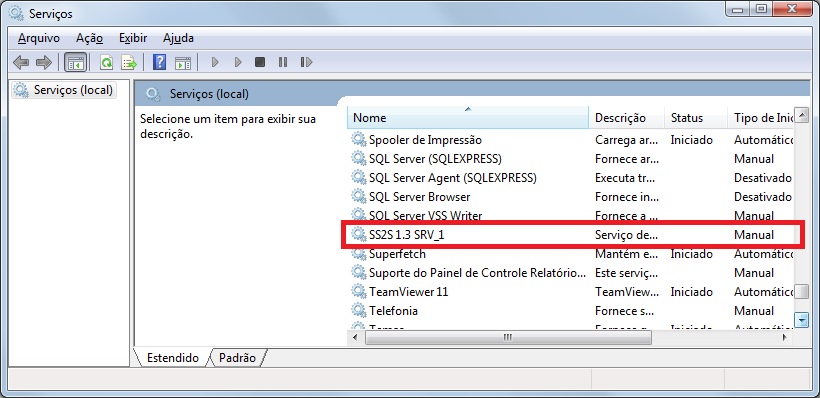Click the Refresh toolbar icon
Viewport: 820px width, 398px height.
click(x=107, y=63)
